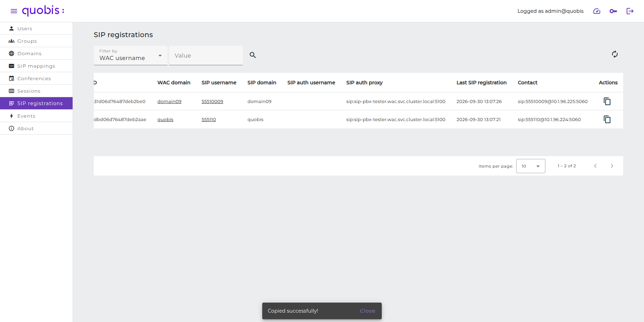The height and width of the screenshot is (322, 644).
Task: Open Domains in the sidebar
Action: point(36,53)
